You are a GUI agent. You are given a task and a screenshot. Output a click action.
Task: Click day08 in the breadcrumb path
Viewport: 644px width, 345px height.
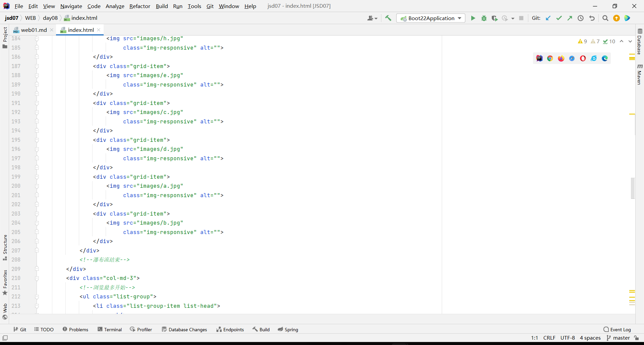click(x=50, y=18)
